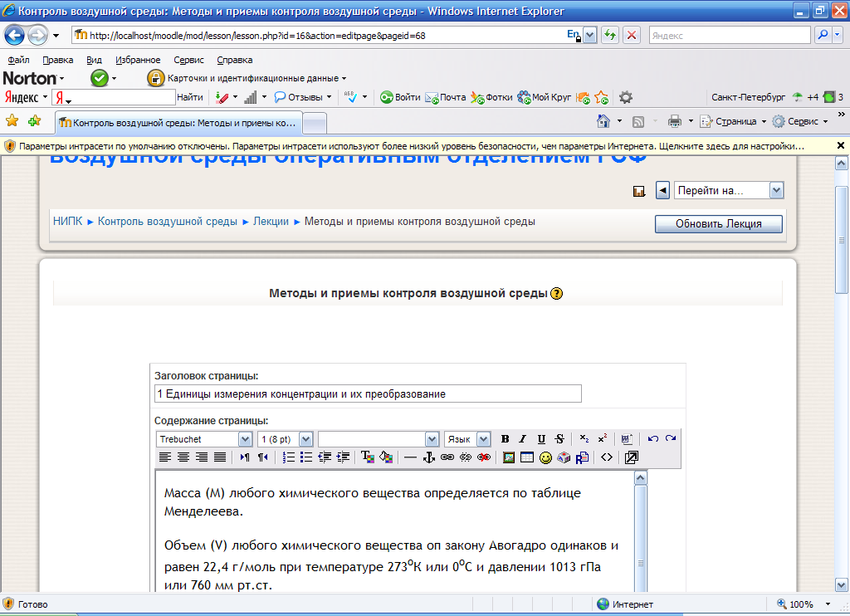Open the background color picker
This screenshot has width=850, height=616.
tap(386, 457)
